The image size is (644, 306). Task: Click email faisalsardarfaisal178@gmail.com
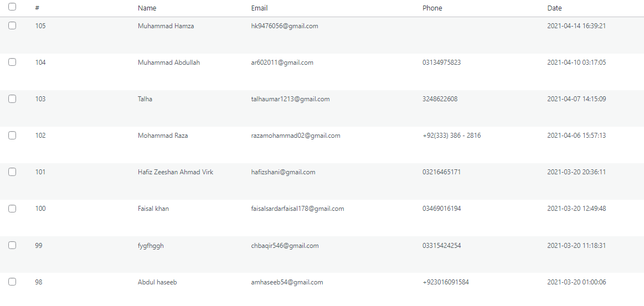coord(297,209)
